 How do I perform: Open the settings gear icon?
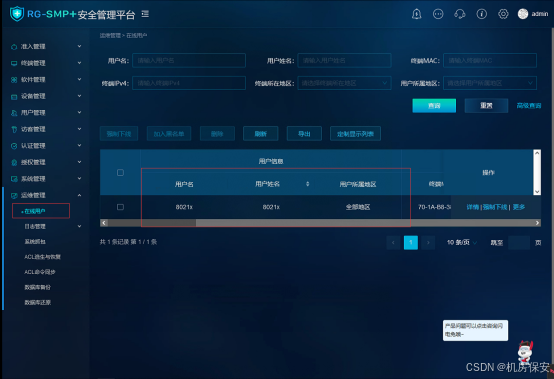pyautogui.click(x=503, y=14)
